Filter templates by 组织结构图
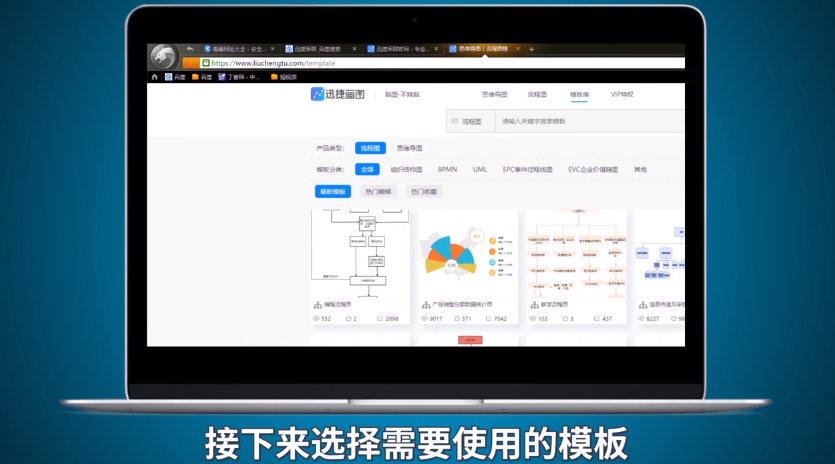 pyautogui.click(x=406, y=169)
